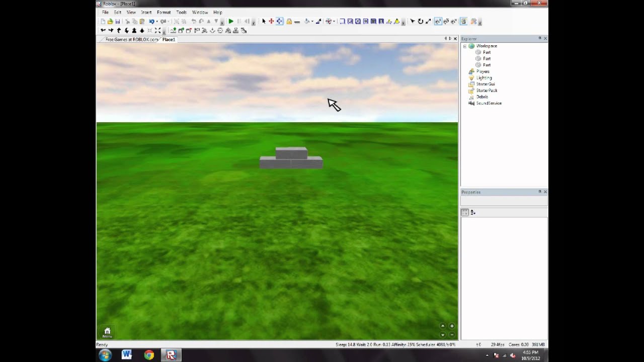Select the Place1 tab
Image resolution: width=644 pixels, height=362 pixels.
169,39
